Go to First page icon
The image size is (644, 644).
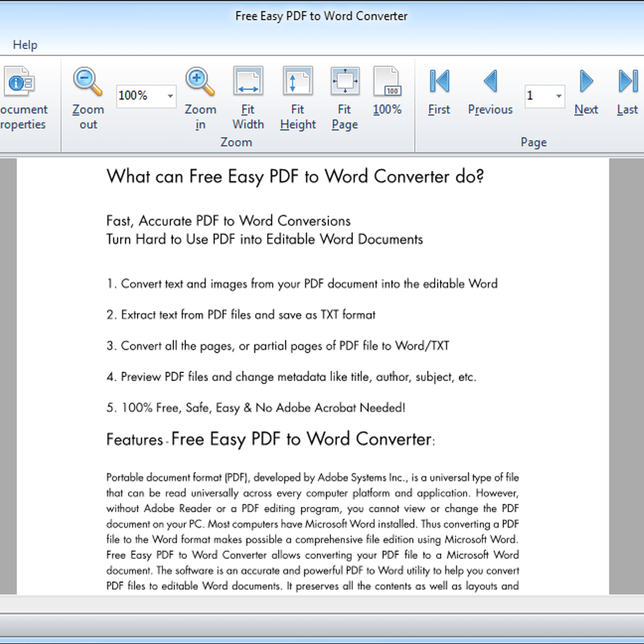tap(439, 81)
